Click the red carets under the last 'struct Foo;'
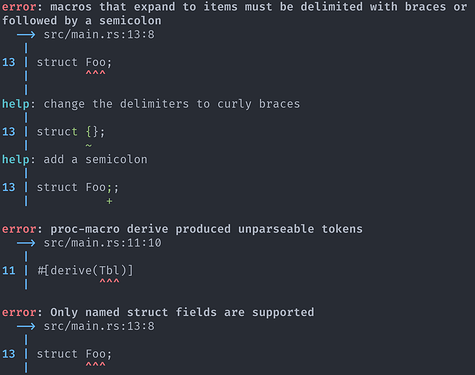Image resolution: width=475 pixels, height=375 pixels. pyautogui.click(x=96, y=365)
